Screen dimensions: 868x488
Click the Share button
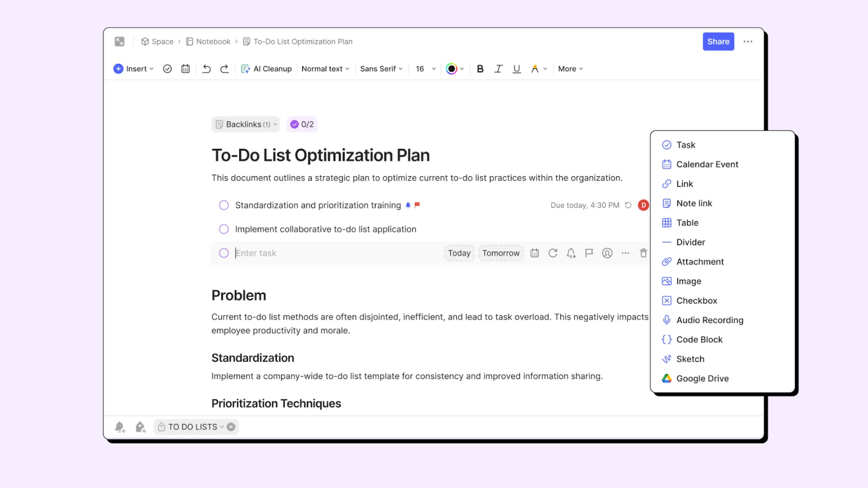pyautogui.click(x=718, y=42)
